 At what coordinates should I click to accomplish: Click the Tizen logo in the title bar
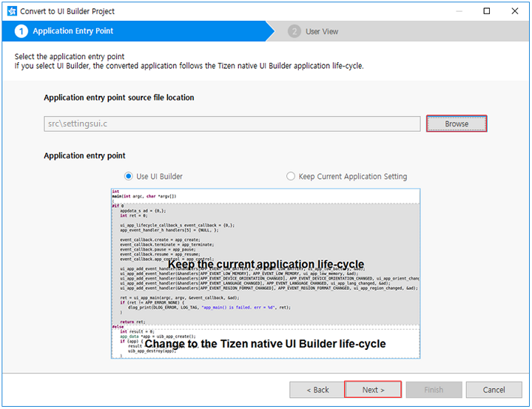coord(13,11)
